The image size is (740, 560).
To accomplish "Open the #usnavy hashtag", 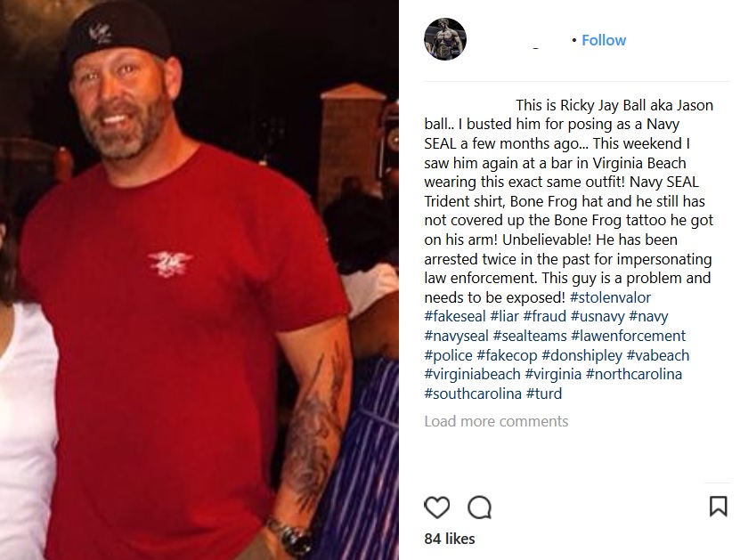I will [x=598, y=316].
